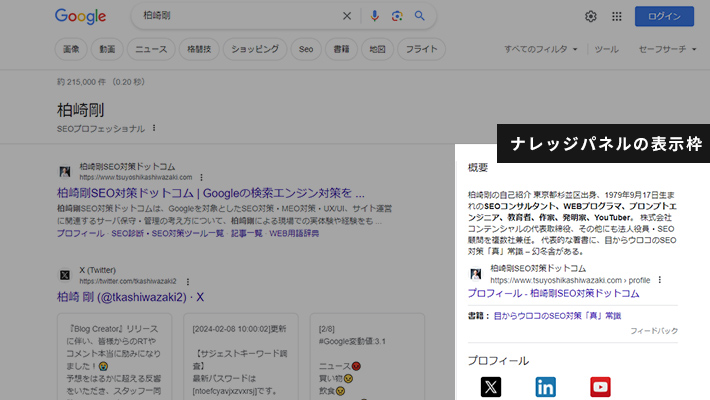Open the 柏崎剛SEO対策ドットコム result title
This screenshot has width=710, height=400.
click(x=211, y=193)
